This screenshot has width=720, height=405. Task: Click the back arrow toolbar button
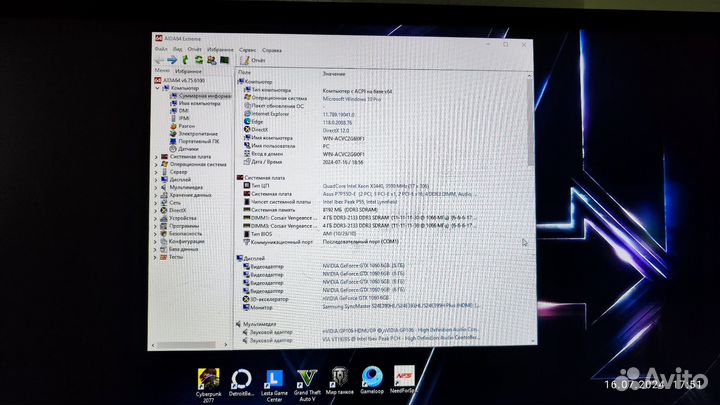[x=160, y=60]
